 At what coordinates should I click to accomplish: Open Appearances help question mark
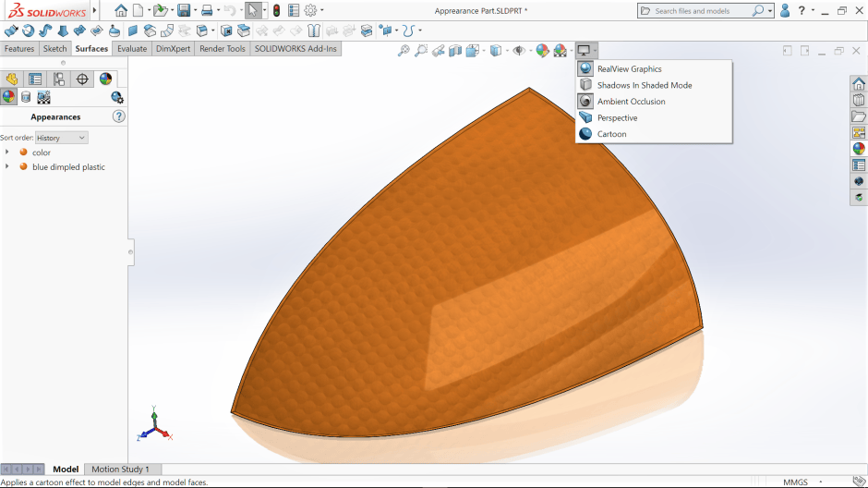point(118,116)
